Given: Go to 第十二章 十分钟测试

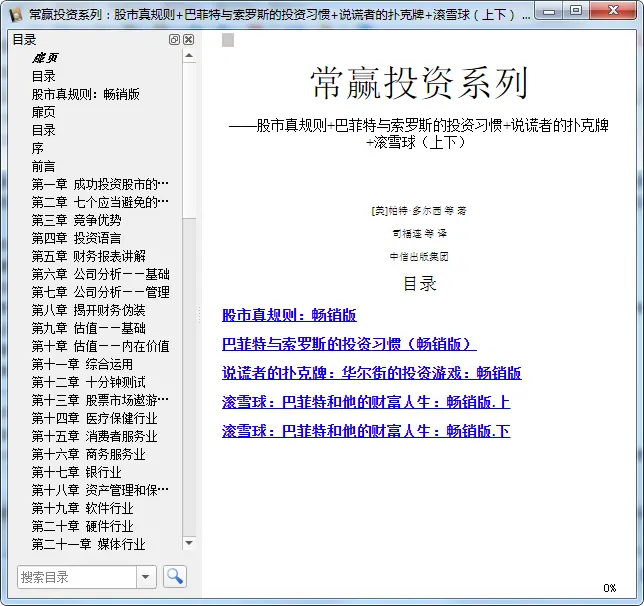Looking at the screenshot, I should (89, 382).
